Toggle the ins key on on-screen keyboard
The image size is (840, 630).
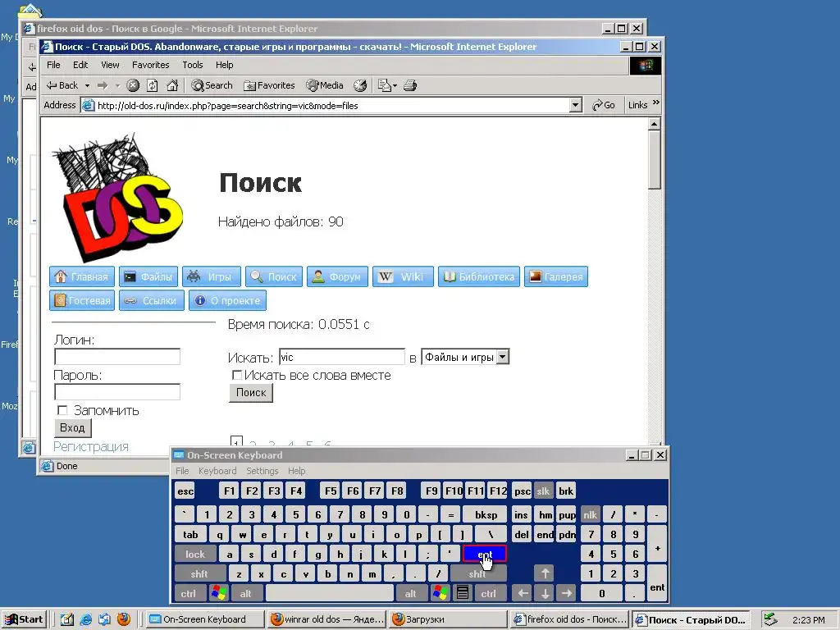coord(521,515)
